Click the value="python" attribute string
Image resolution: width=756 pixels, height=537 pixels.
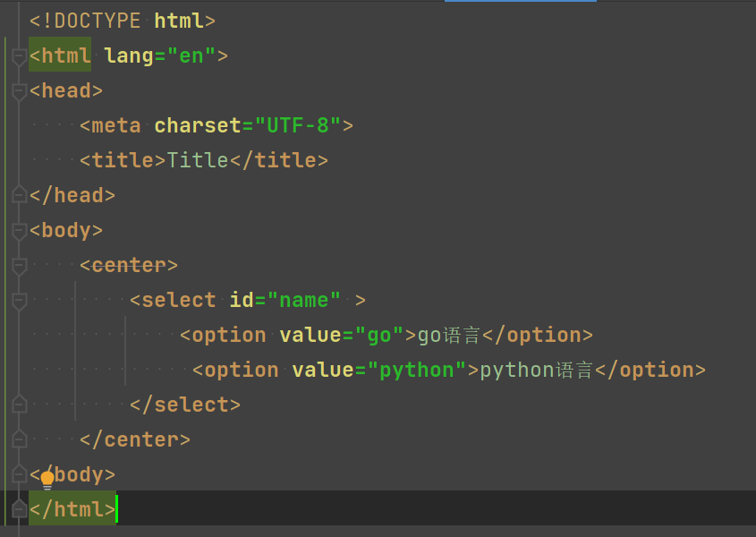click(417, 371)
